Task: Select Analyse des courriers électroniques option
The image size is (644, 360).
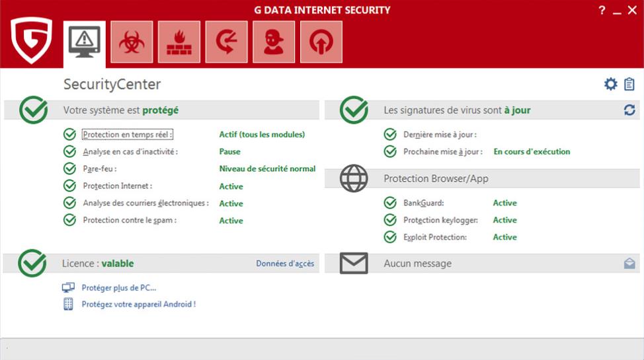Action: [146, 203]
